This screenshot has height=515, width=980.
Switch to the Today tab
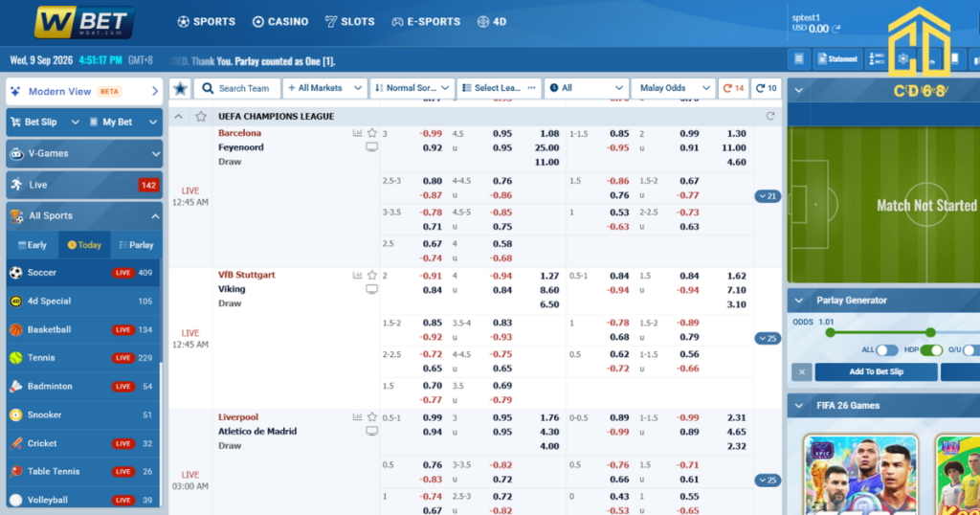tap(84, 245)
